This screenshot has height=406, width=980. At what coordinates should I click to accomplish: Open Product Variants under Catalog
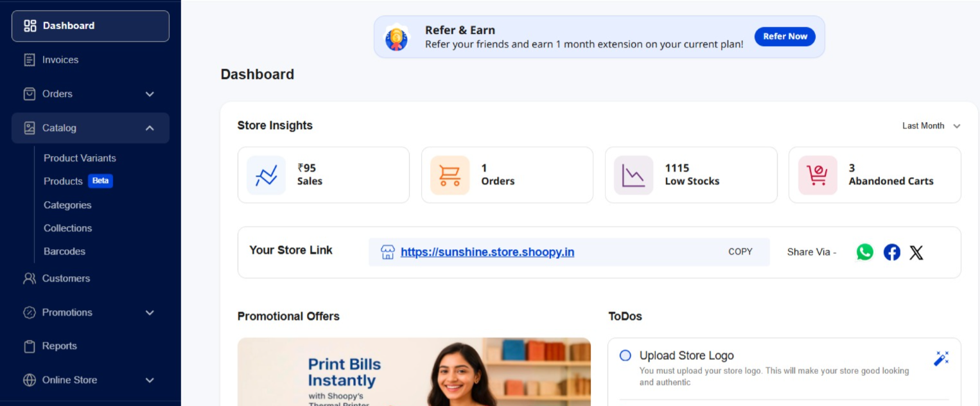[80, 158]
